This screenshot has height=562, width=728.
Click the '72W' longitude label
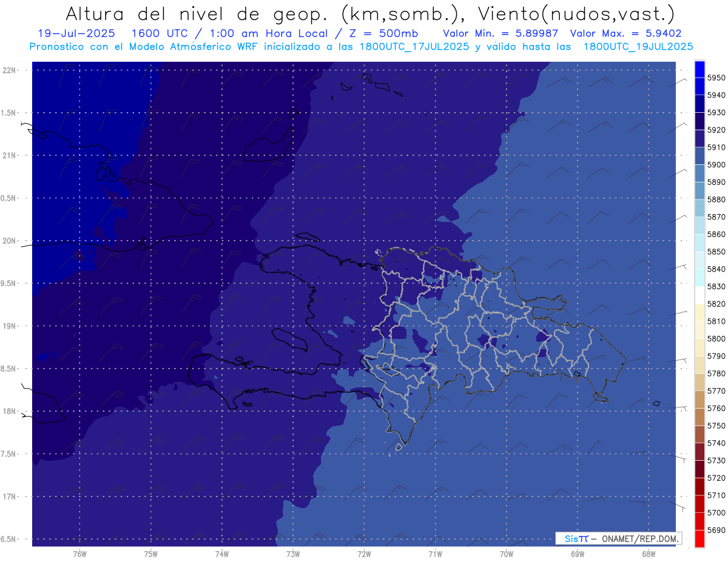coord(364,554)
